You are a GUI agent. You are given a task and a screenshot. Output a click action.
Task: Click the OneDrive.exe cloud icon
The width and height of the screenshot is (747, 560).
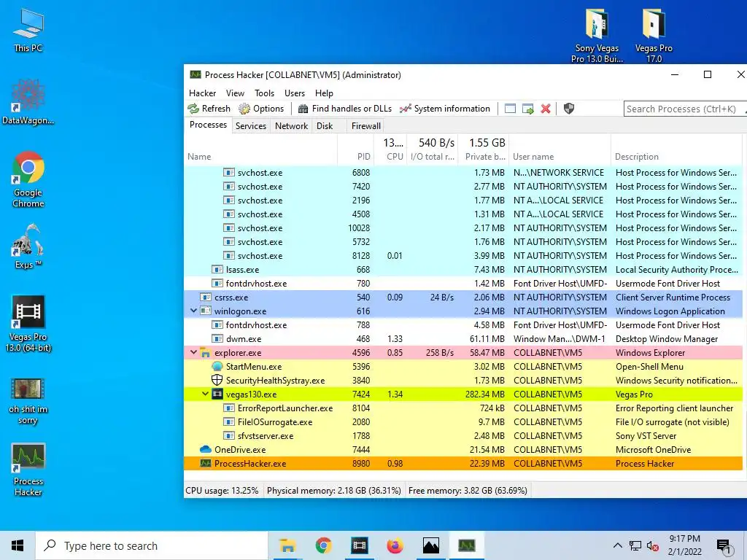coord(205,449)
